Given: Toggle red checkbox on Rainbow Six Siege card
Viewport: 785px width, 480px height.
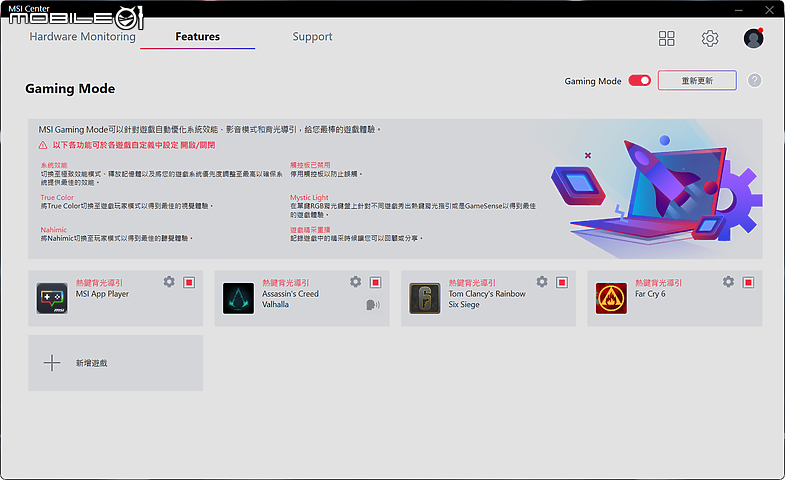Looking at the screenshot, I should [x=562, y=283].
